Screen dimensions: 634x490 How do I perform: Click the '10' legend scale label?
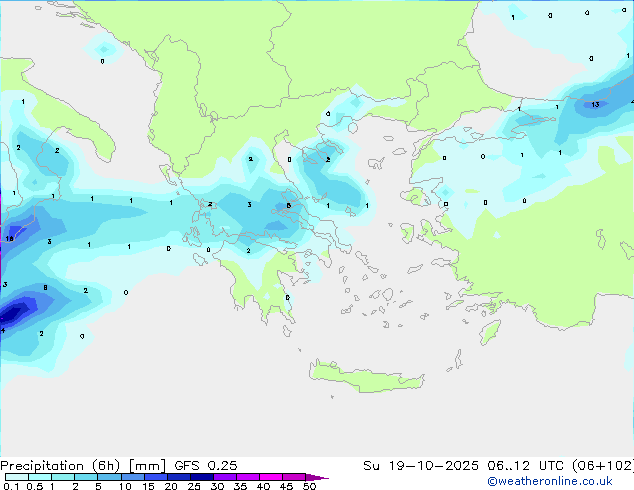(x=125, y=486)
